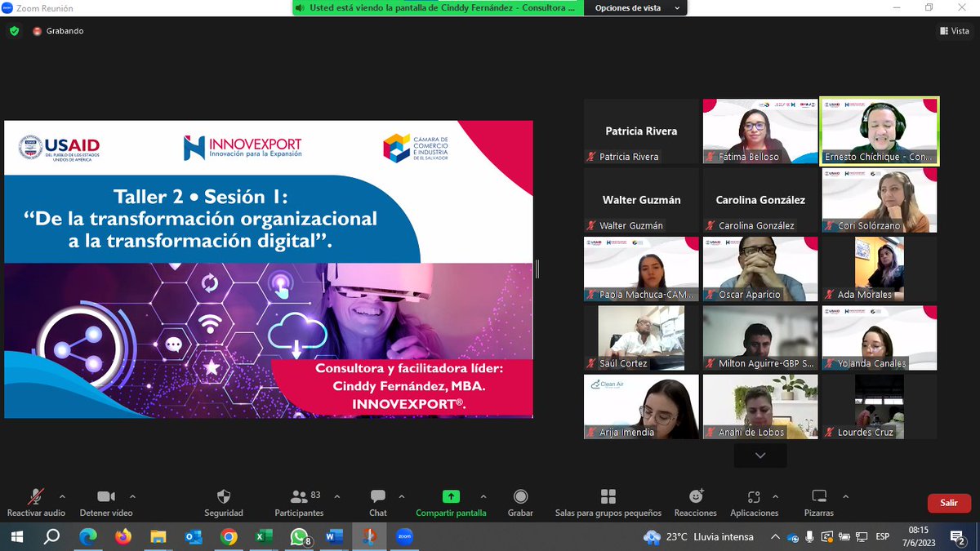
Task: Open the Pizarras whiteboards
Action: [x=819, y=503]
